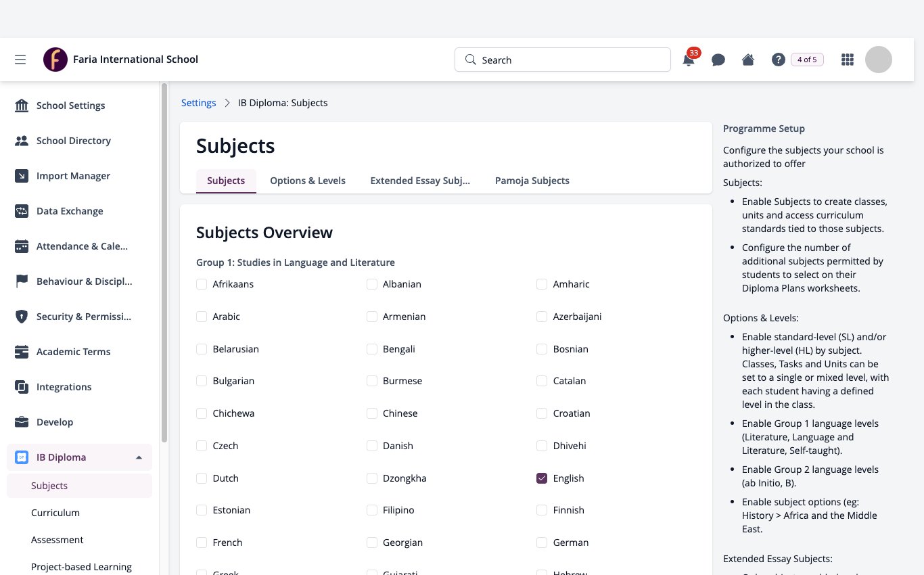
Task: Click the Faria International School logo
Action: click(55, 60)
